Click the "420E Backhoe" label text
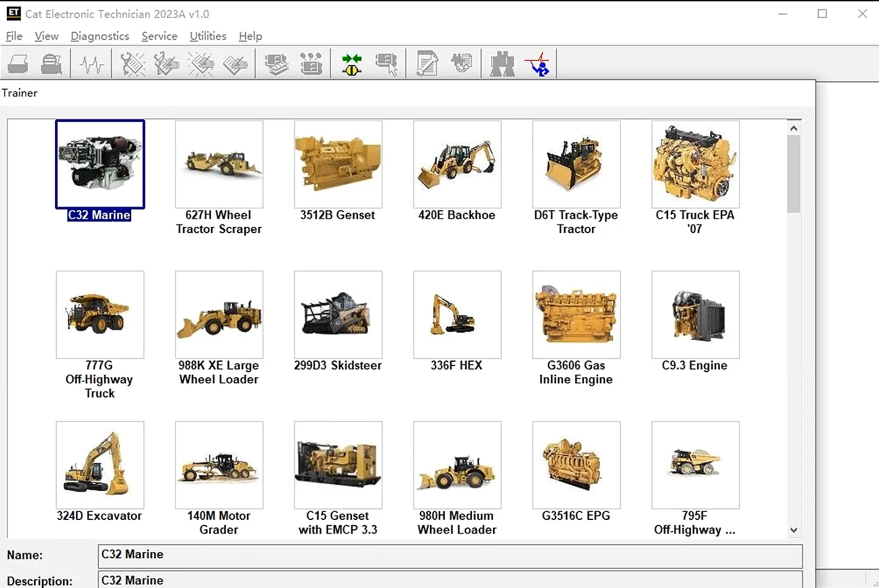This screenshot has width=879, height=588. (457, 215)
